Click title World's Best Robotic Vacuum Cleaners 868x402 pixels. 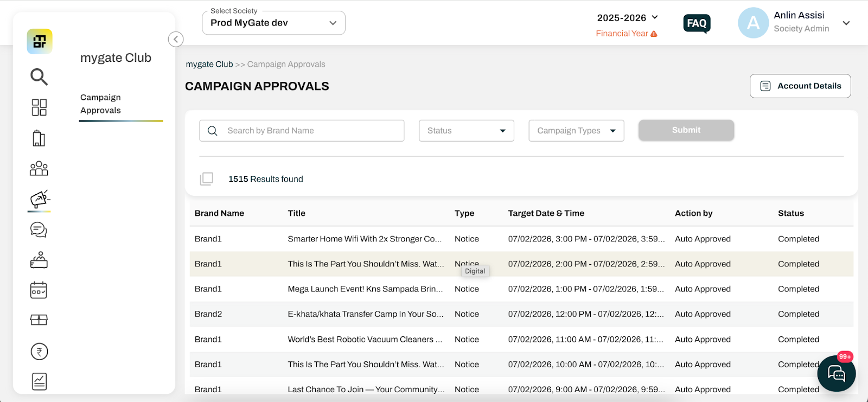click(365, 340)
